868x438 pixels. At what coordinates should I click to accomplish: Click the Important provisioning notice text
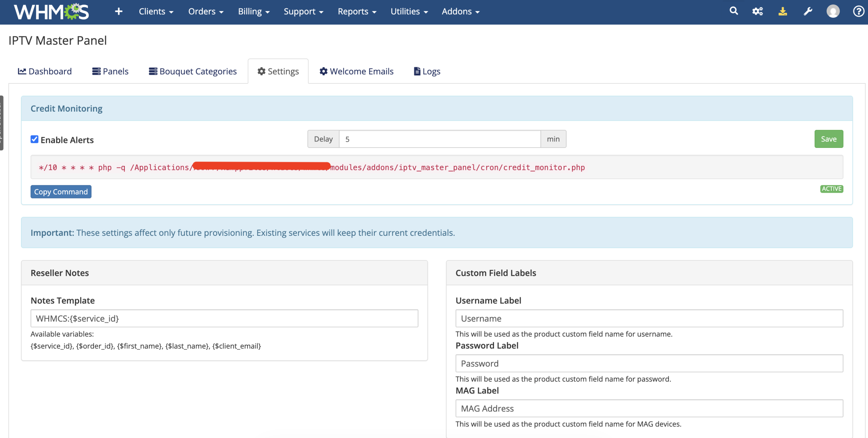pyautogui.click(x=243, y=233)
